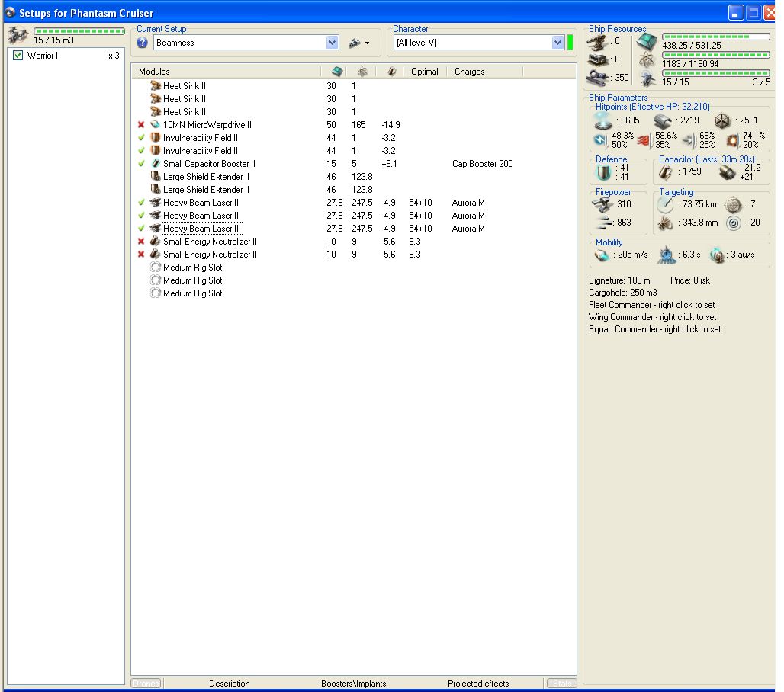The height and width of the screenshot is (692, 784).
Task: Select the second Small Energy Neutralizer II icon
Action: [x=156, y=255]
